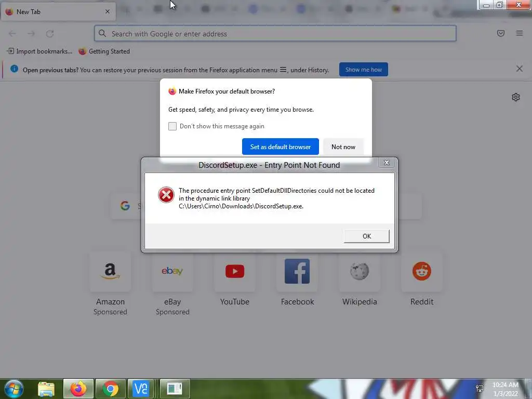Viewport: 532px width, 399px height.
Task: Close the Entry Point Not Found dialog
Action: (387, 163)
